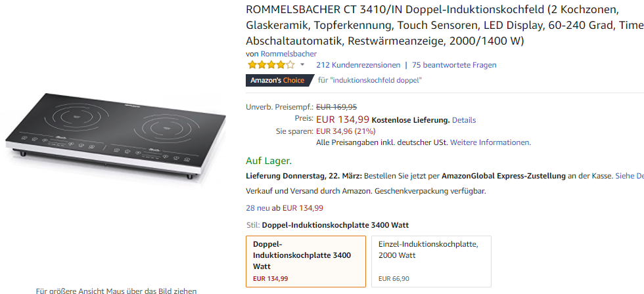Click the green "Auf Lager." availability text
The width and height of the screenshot is (644, 294).
click(269, 161)
